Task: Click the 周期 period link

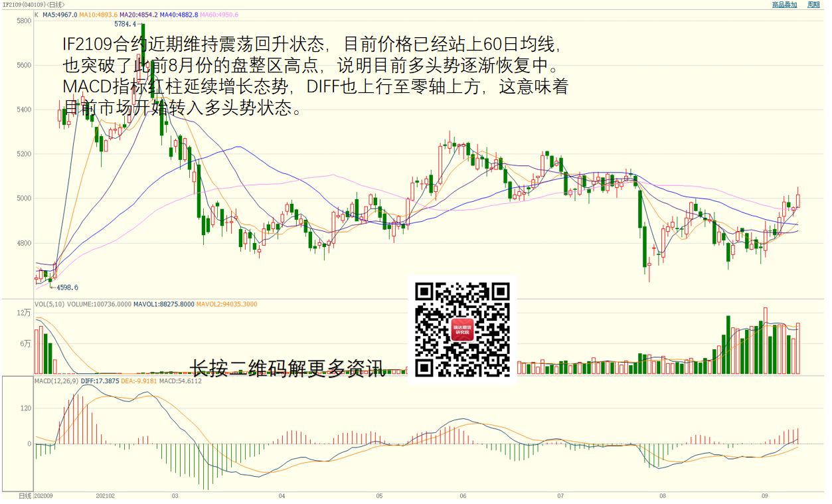Action: [x=813, y=5]
